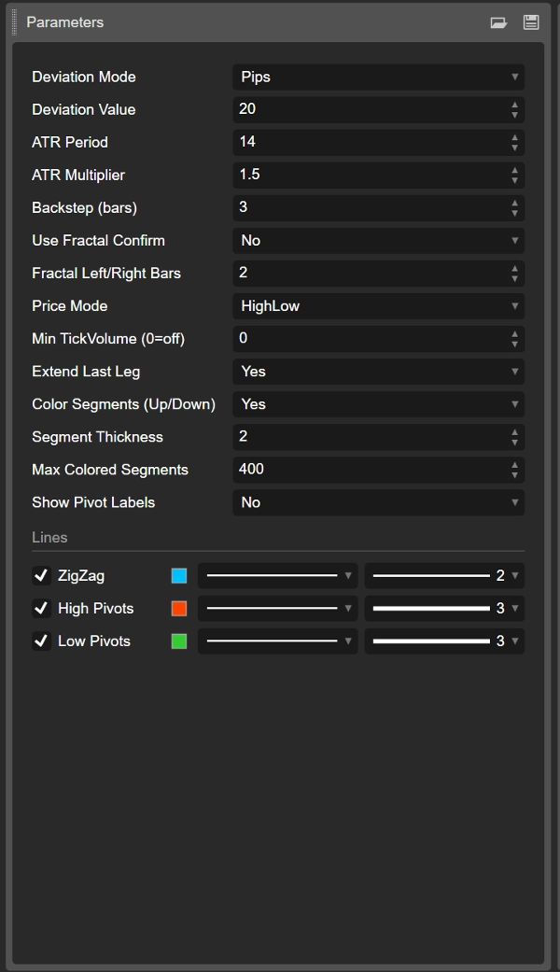Click the load parameters folder icon
This screenshot has width=560, height=972.
[x=498, y=22]
